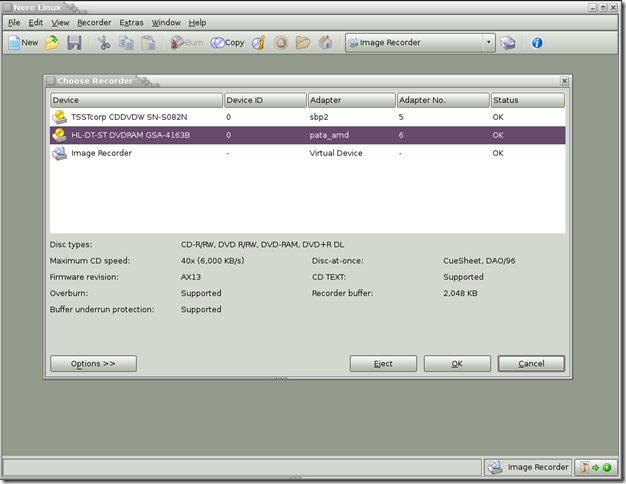Click the AX13 firmware revision value
Image resolution: width=626 pixels, height=484 pixels.
[191, 277]
